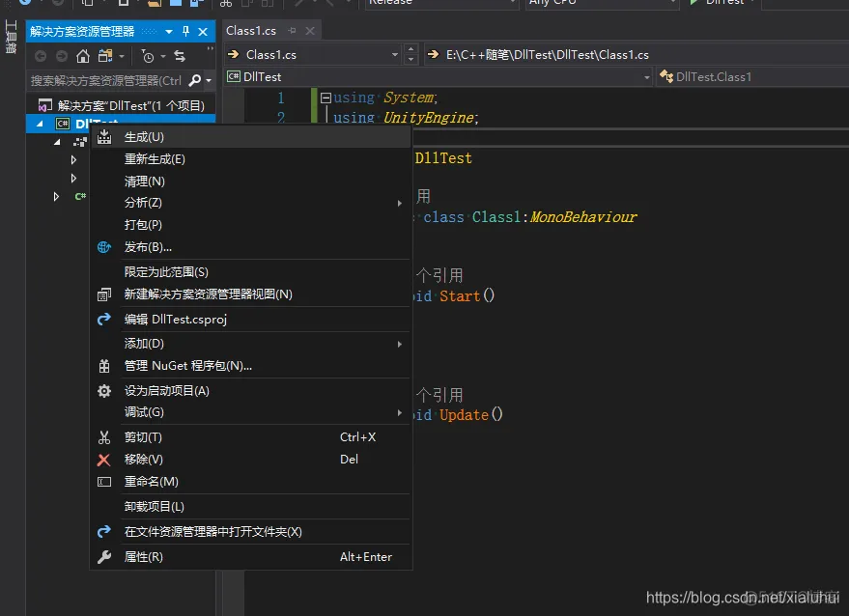Choose 移除(V) from the context menu
The width and height of the screenshot is (849, 616).
tap(250, 460)
